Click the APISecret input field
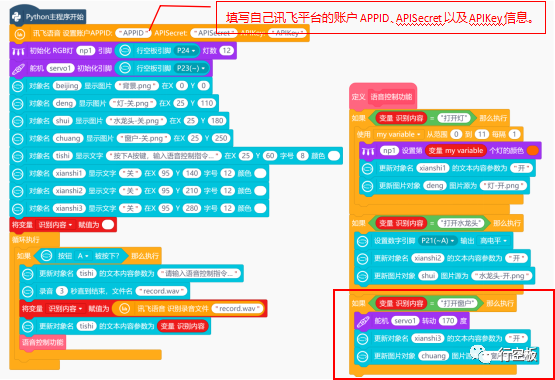555x380 pixels. [x=214, y=33]
